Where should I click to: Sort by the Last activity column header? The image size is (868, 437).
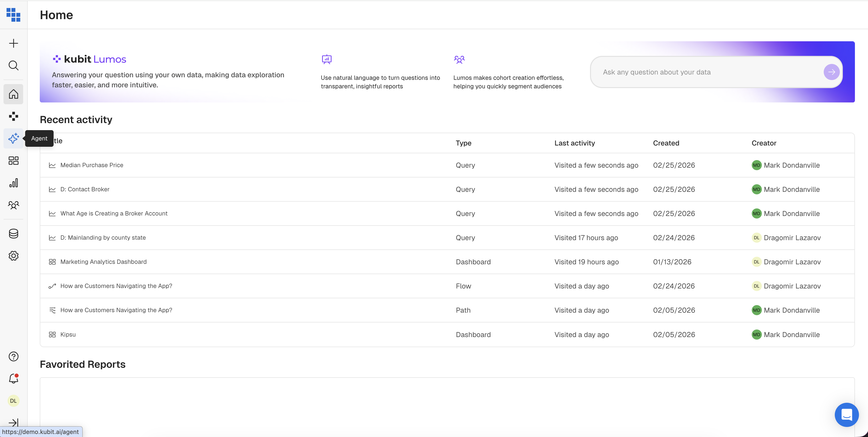click(x=574, y=143)
